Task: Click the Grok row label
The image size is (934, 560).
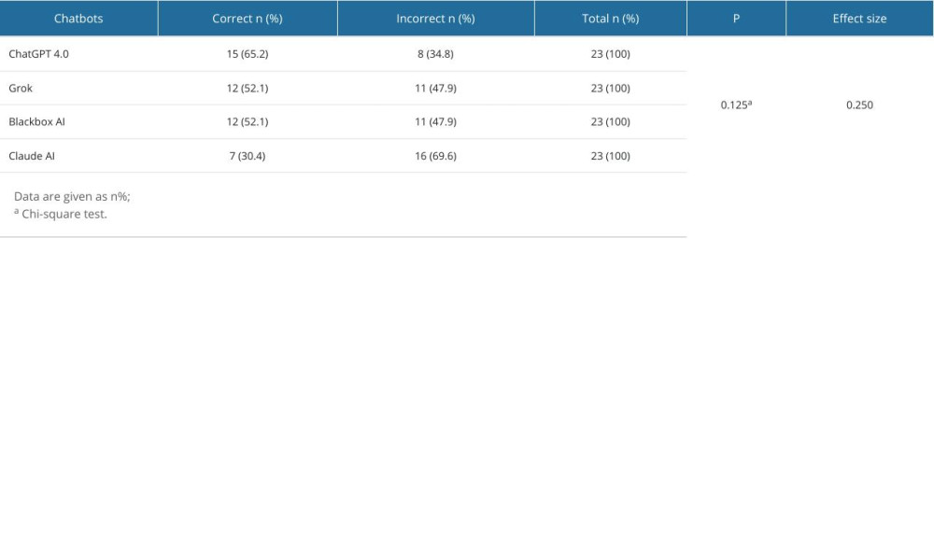Action: coord(21,88)
